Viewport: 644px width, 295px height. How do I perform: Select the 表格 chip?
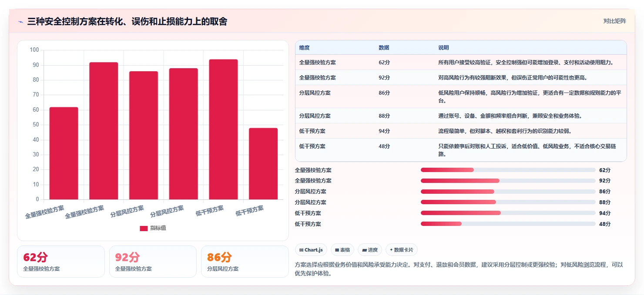coord(342,250)
